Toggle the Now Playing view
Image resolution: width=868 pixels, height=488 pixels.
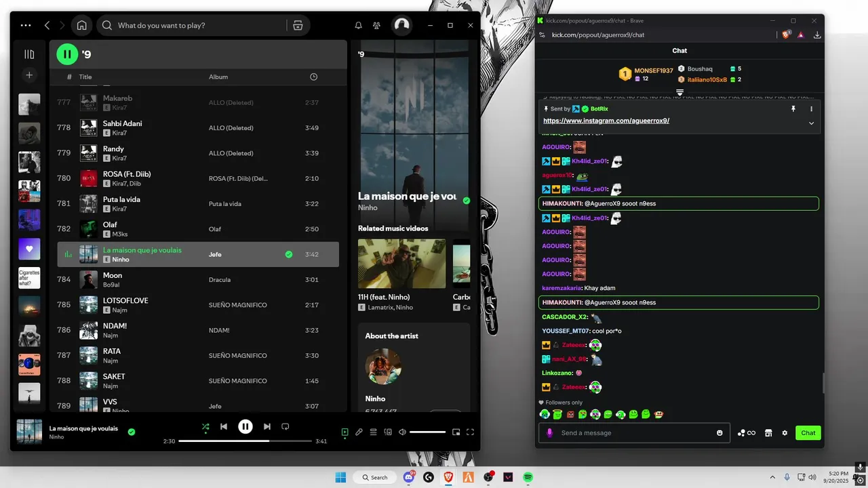(344, 432)
